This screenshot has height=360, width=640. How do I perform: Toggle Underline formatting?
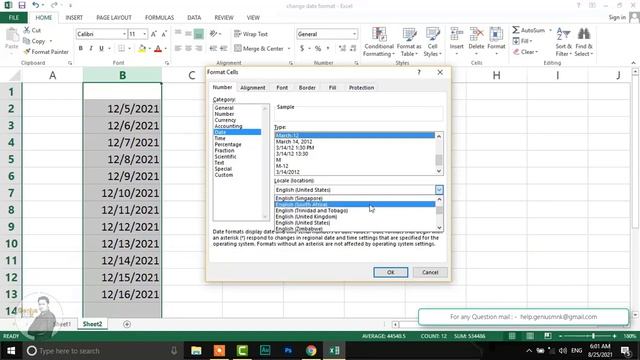click(x=101, y=49)
